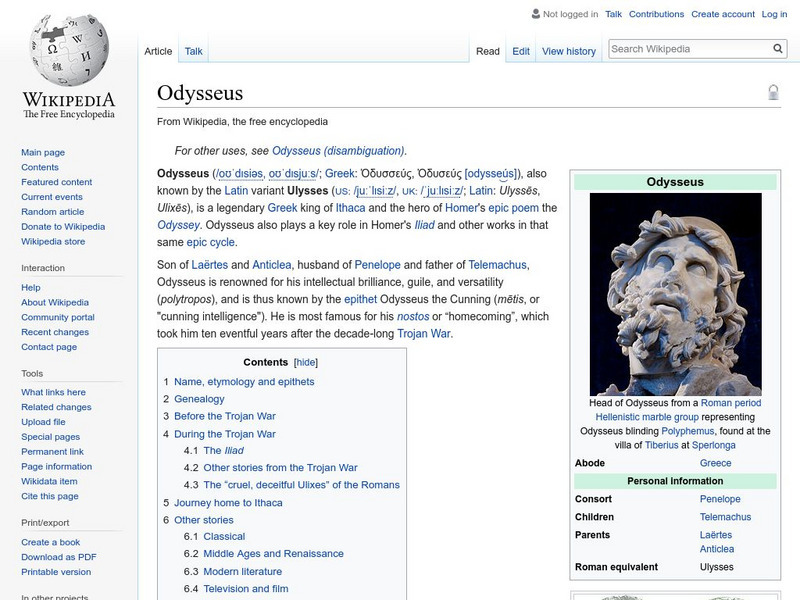Go to Main page in sidebar
800x600 pixels.
[x=43, y=152]
